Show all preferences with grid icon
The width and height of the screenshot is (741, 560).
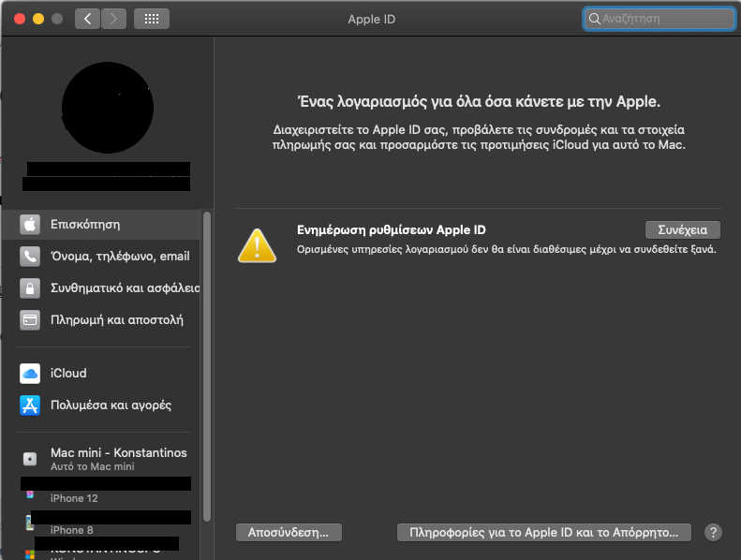[151, 19]
